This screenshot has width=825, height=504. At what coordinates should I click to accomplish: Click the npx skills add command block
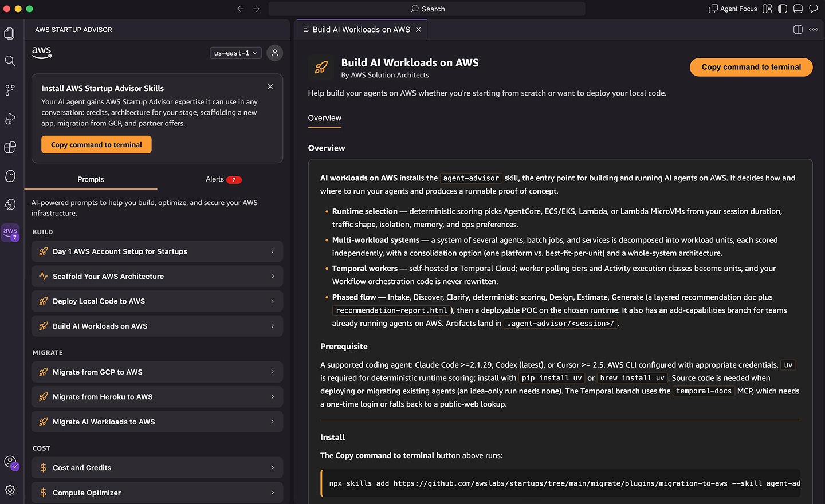pos(560,483)
